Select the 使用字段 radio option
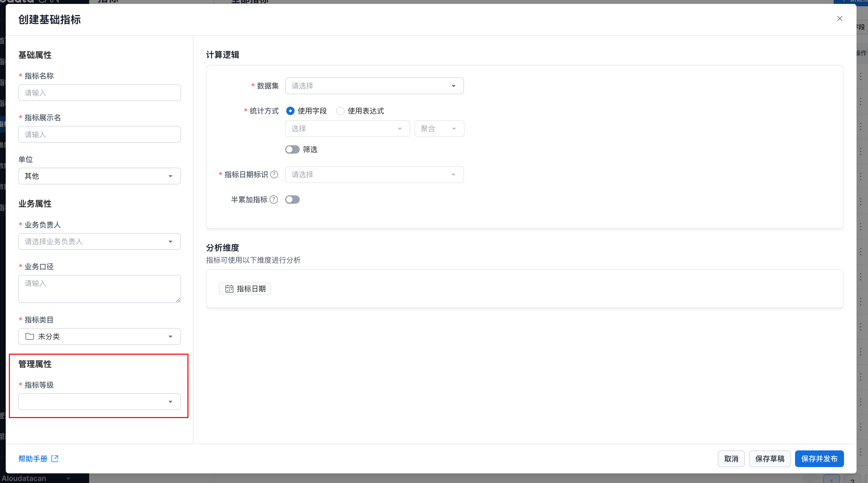The height and width of the screenshot is (483, 868). point(290,111)
